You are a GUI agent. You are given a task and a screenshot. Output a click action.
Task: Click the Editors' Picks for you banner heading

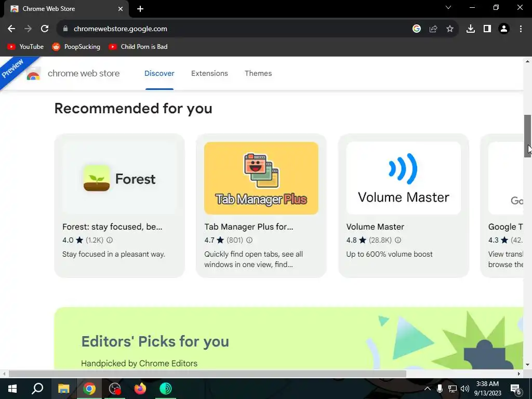point(155,341)
